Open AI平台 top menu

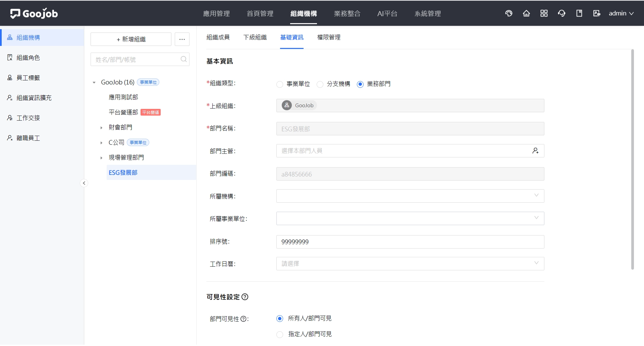tap(387, 13)
